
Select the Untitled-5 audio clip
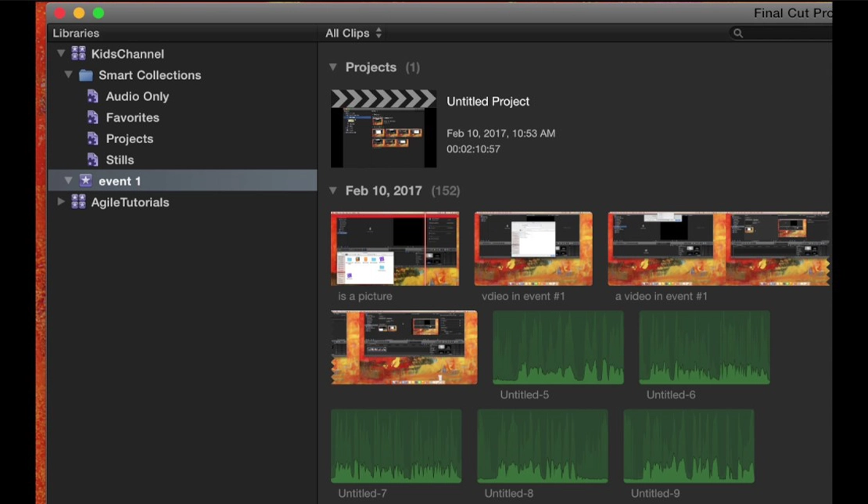pos(558,347)
